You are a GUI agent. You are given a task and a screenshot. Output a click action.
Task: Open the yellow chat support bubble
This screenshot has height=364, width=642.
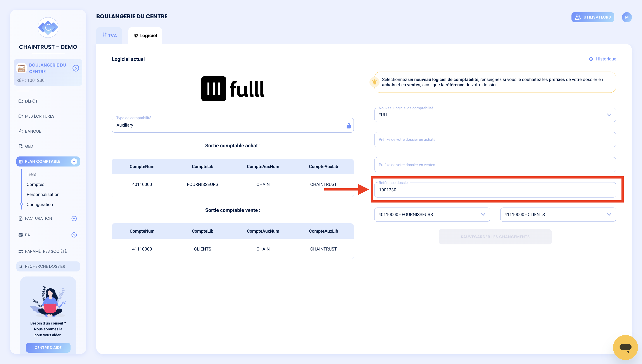click(625, 347)
